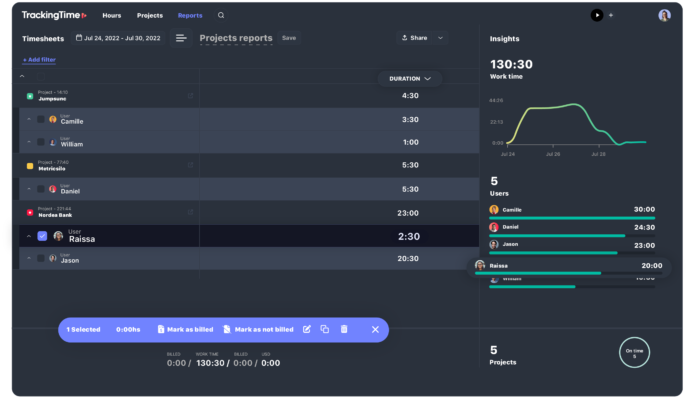Start the timer play button

[x=597, y=15]
